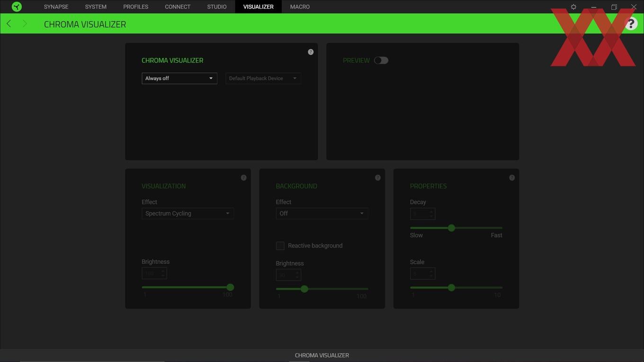Decrease Scale with stepper down arrow

click(x=431, y=276)
